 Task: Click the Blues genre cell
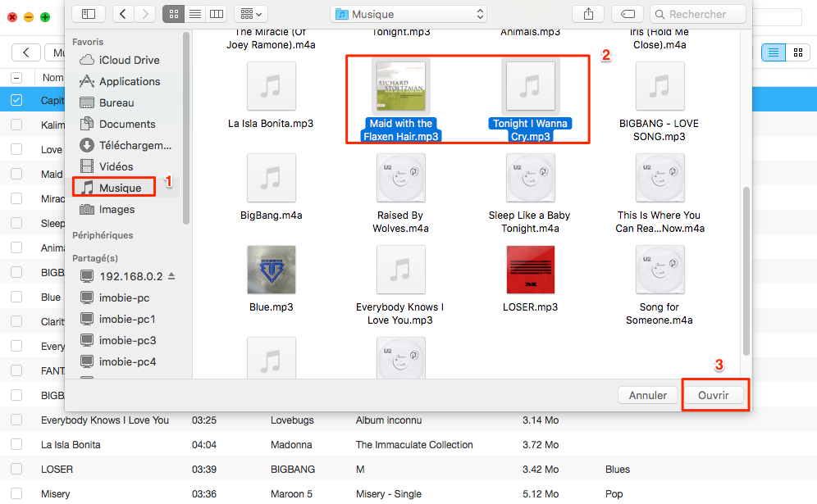pyautogui.click(x=618, y=469)
